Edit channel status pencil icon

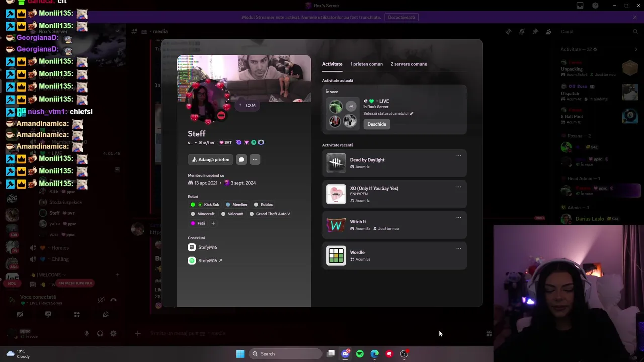tap(411, 113)
